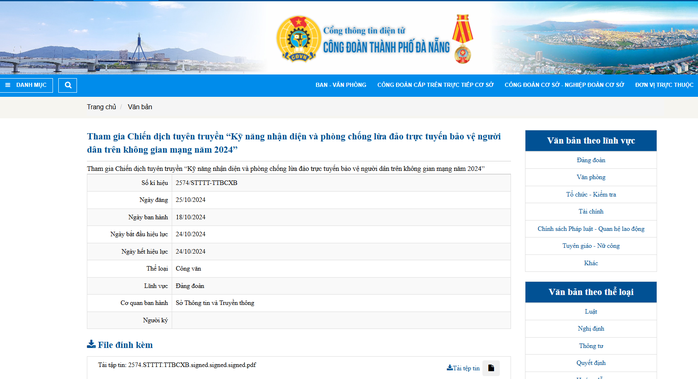Click the site title CÔNG ĐOÀN THÀNH PHỐ ĐÀ NẴNG
Viewport: 698px width, 379px height.
tap(386, 47)
